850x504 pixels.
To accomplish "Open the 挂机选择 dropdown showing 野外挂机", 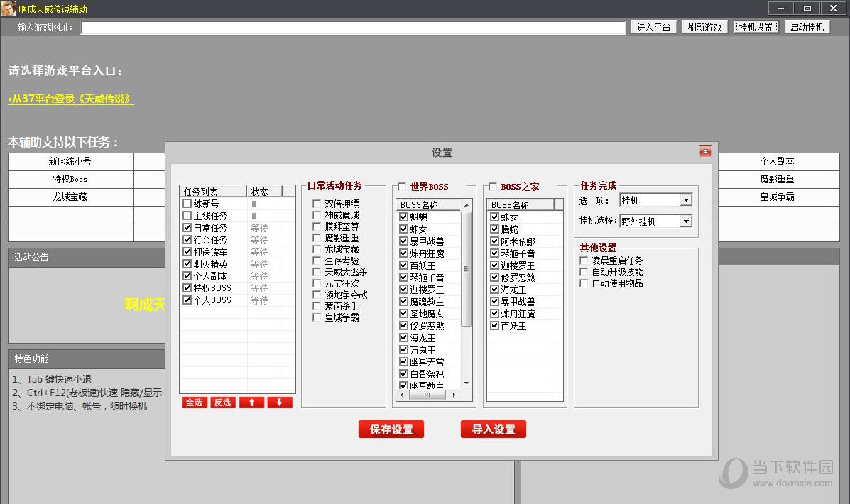I will click(686, 221).
